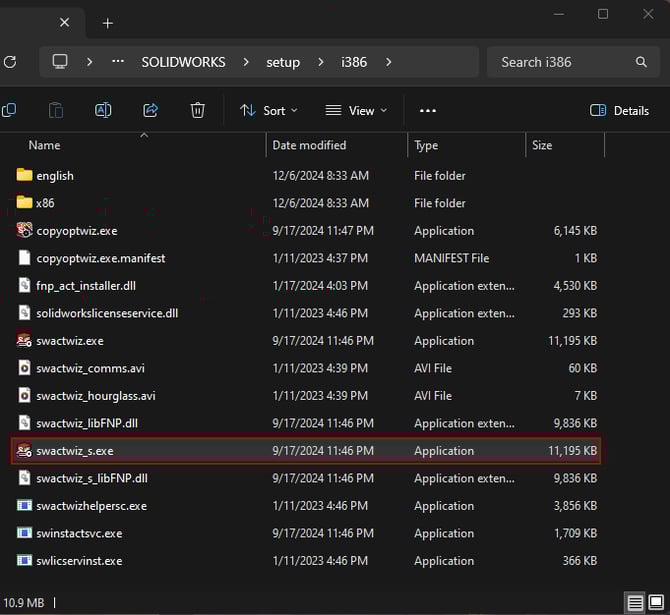The height and width of the screenshot is (615, 670).
Task: Toggle the Details pane
Action: pyautogui.click(x=620, y=110)
